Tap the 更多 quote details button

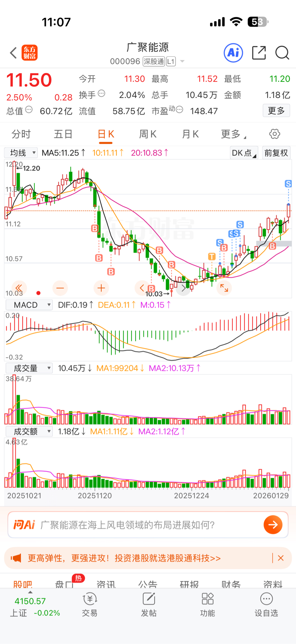pos(276,111)
